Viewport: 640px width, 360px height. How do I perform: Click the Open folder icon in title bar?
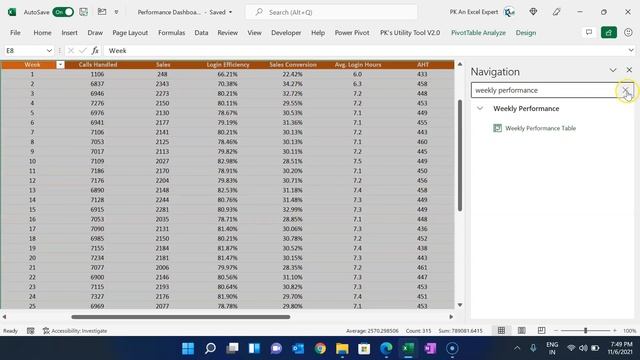point(102,12)
